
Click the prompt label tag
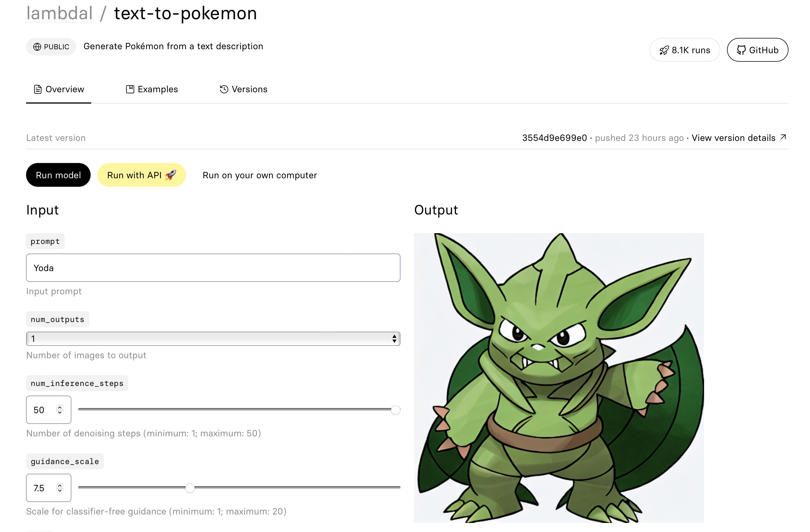tap(45, 241)
